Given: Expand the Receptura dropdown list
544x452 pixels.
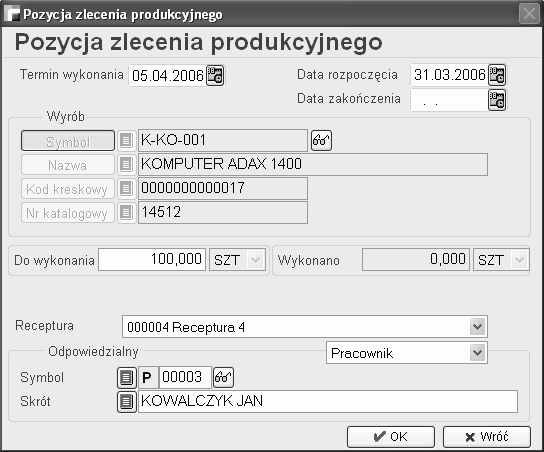Looking at the screenshot, I should click(477, 327).
